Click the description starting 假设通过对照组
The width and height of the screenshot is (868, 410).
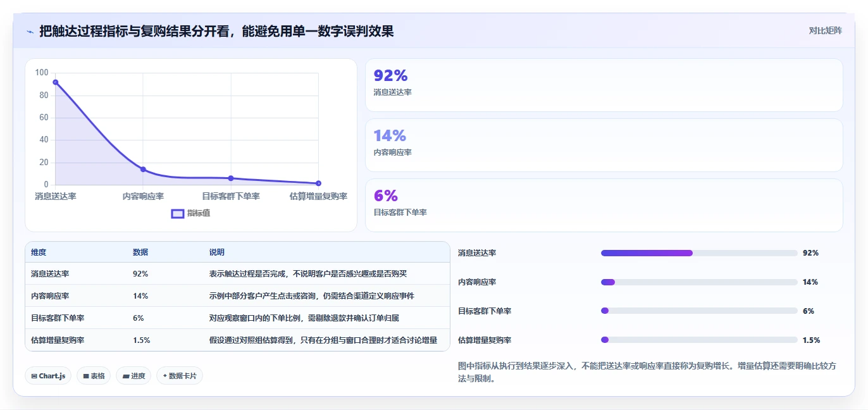pyautogui.click(x=323, y=340)
